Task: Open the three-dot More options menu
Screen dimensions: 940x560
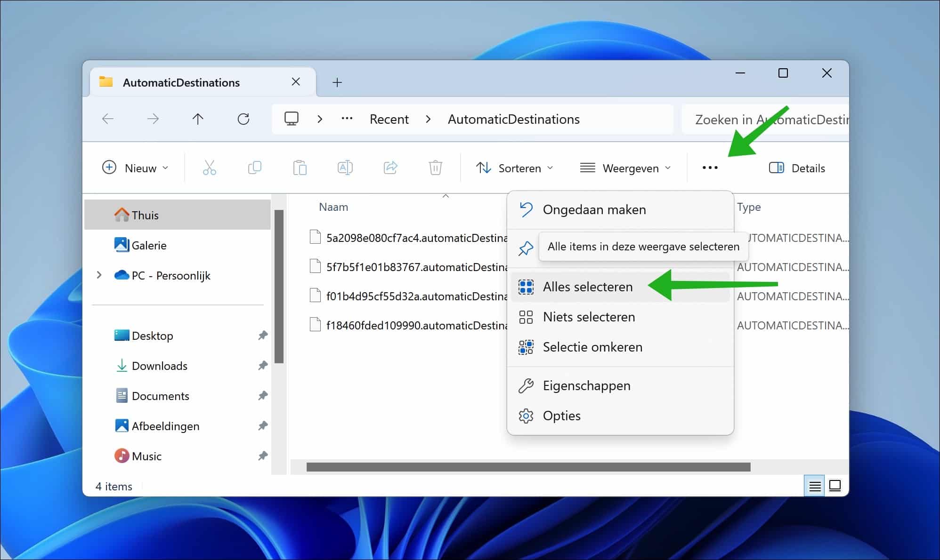Action: [710, 168]
